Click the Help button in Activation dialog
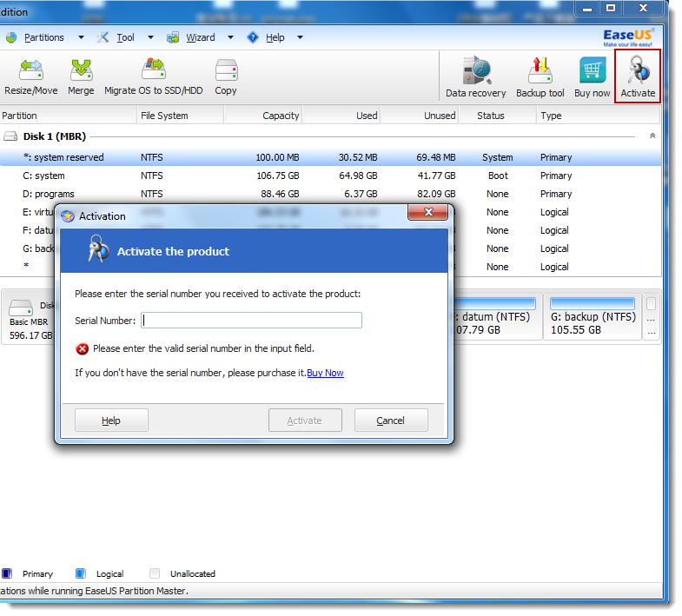 coord(111,421)
